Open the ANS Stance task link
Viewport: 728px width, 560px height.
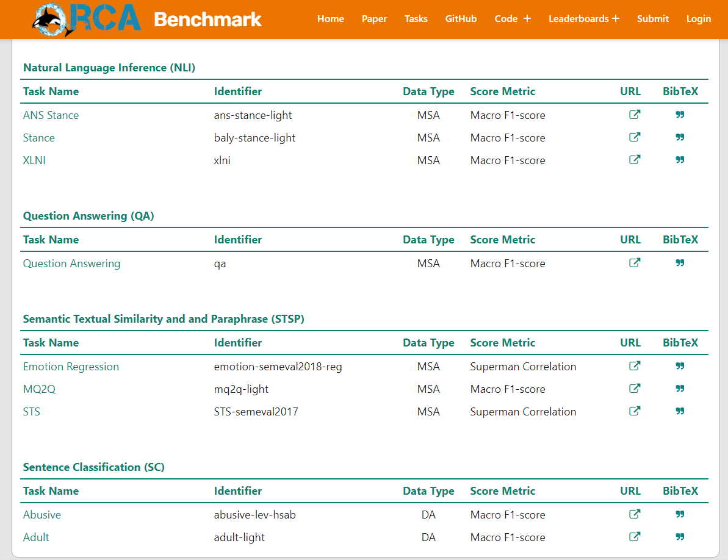point(51,115)
